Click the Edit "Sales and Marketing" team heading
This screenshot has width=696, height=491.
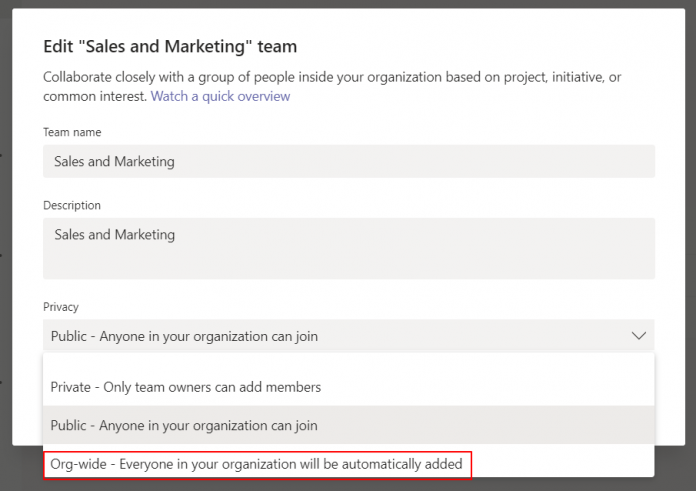pos(170,47)
